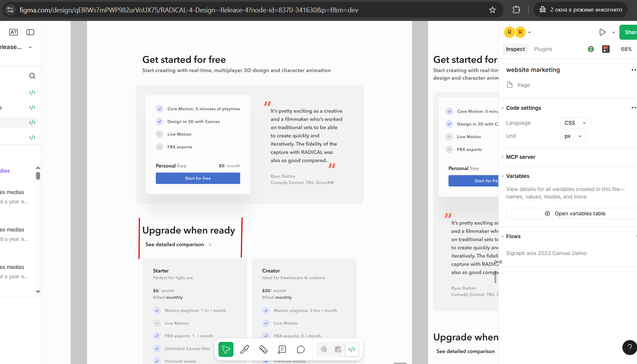Collapse the Code settings section

click(502, 108)
